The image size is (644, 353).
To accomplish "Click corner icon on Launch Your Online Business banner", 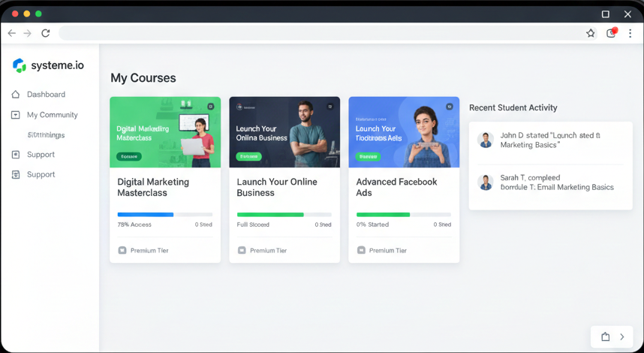I will pyautogui.click(x=330, y=107).
